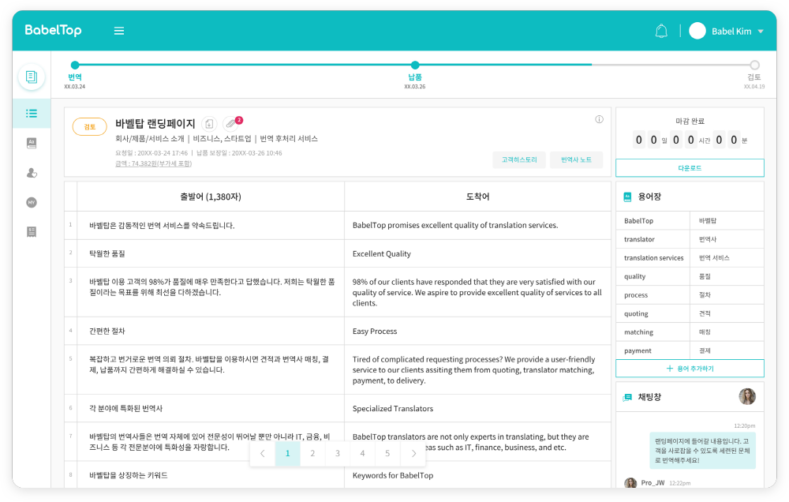Screen dimensions: 789x502
Task: Jump to page 5 in the pagination
Action: (x=387, y=454)
